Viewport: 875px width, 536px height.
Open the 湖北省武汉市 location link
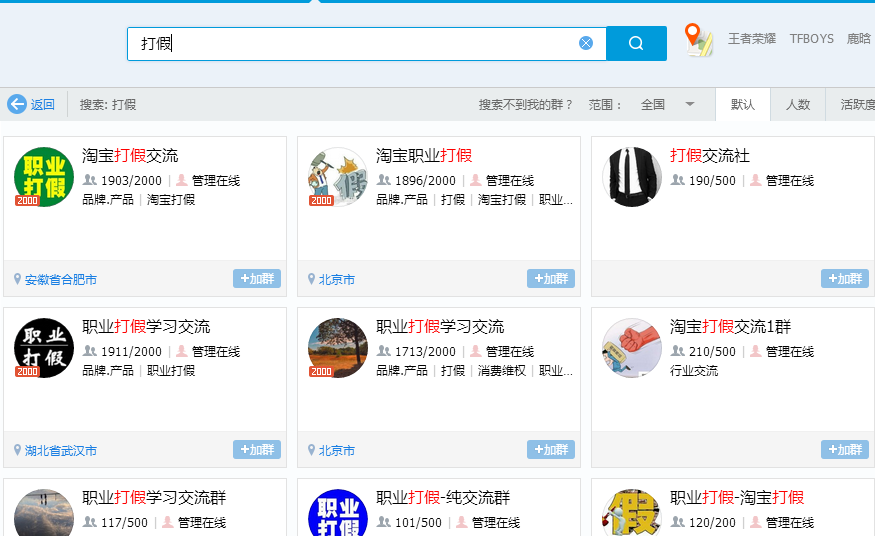click(61, 451)
